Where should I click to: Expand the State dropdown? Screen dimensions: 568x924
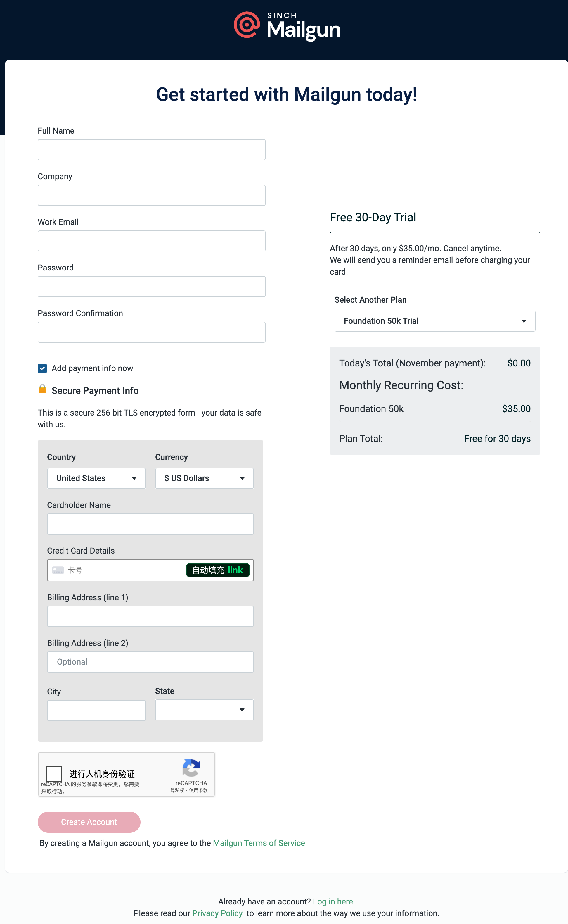tap(204, 710)
